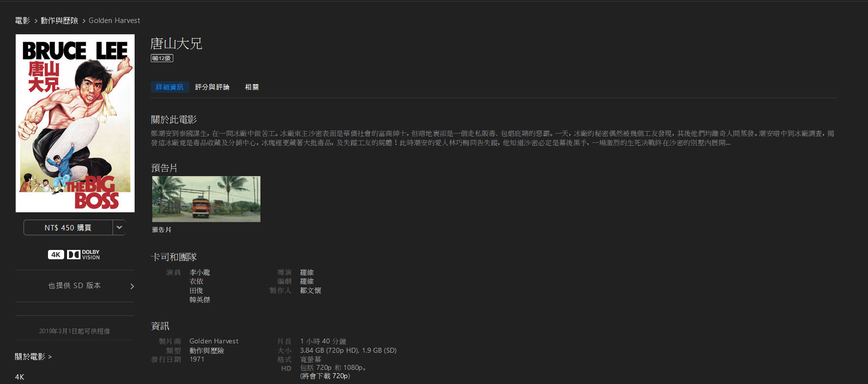Click Golden Harvest studio in 資訊
The width and height of the screenshot is (868, 384).
pyautogui.click(x=214, y=341)
